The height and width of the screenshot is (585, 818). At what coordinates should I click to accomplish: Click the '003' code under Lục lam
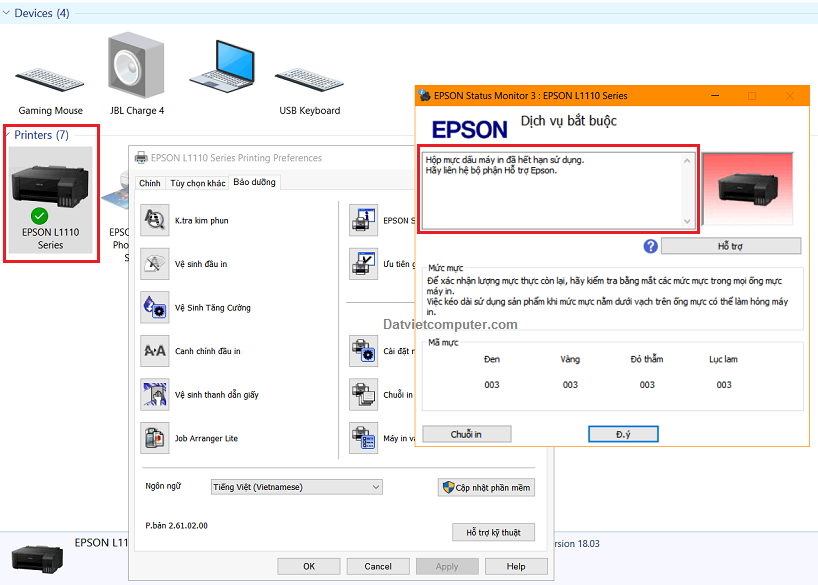pos(724,385)
